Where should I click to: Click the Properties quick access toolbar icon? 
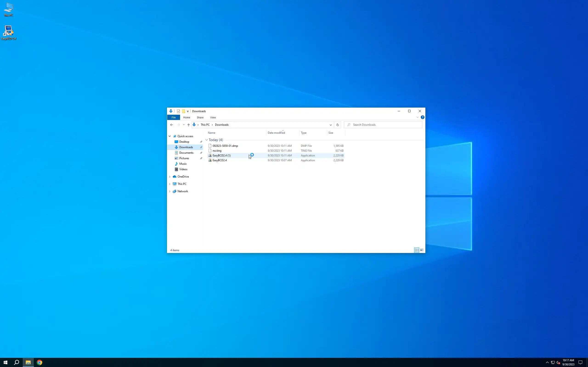coord(178,111)
